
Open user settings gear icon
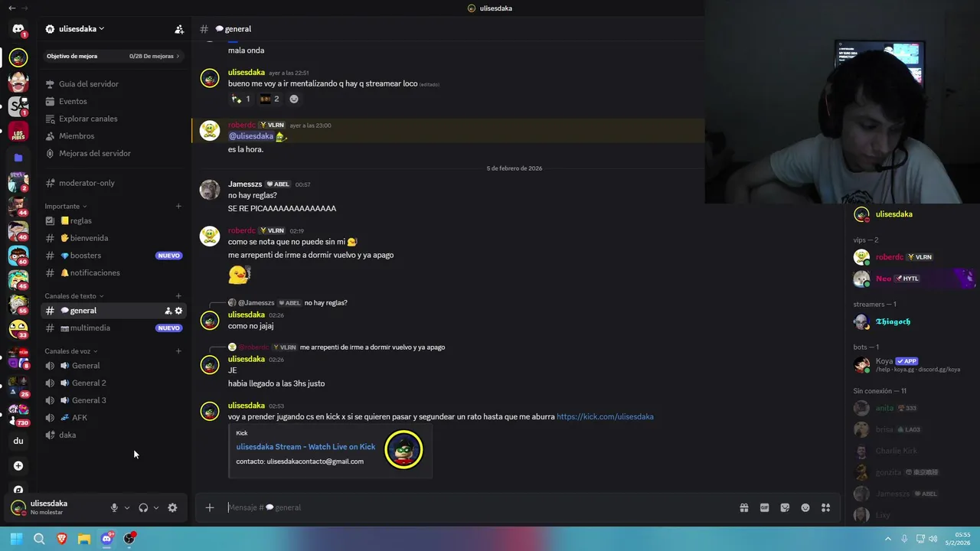pos(172,507)
